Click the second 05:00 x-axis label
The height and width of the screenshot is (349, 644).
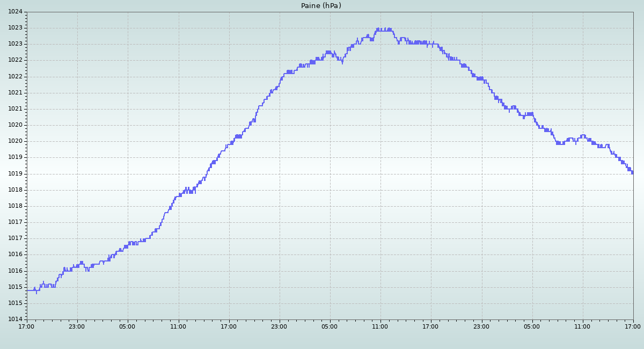[x=330, y=326]
